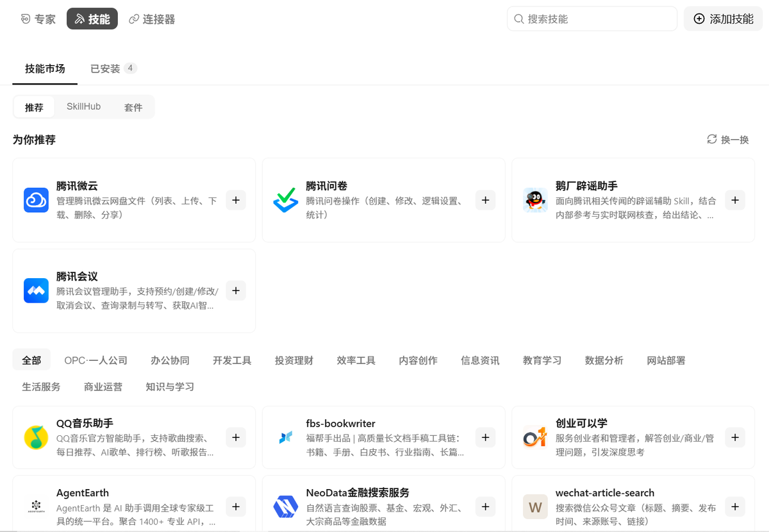
Task: Open the 创业可以学 skill title
Action: pyautogui.click(x=581, y=423)
